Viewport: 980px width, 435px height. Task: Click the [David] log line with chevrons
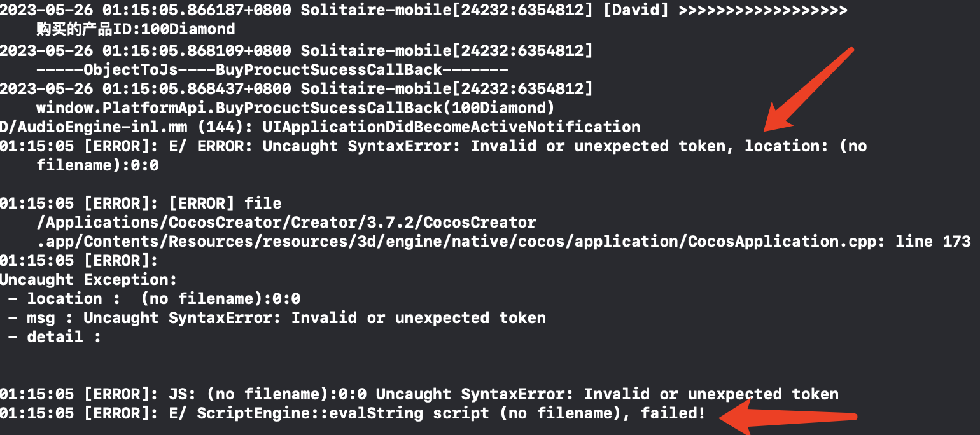pos(423,10)
